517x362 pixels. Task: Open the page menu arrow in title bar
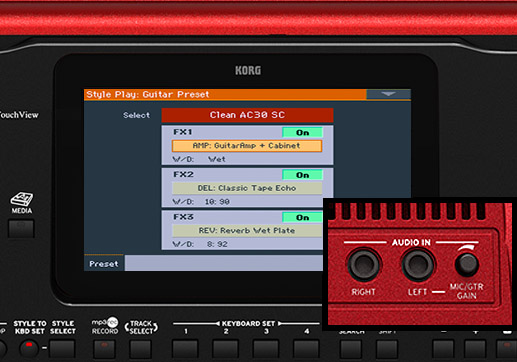point(388,94)
